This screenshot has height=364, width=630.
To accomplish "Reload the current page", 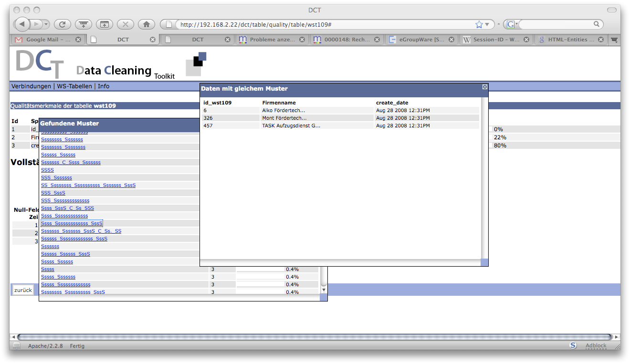I will click(62, 24).
